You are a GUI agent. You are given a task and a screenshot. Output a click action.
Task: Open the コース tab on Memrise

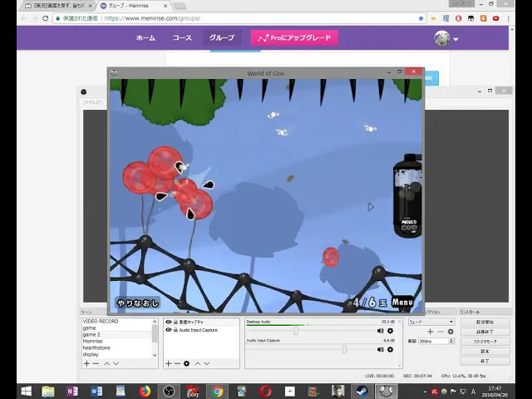click(182, 37)
